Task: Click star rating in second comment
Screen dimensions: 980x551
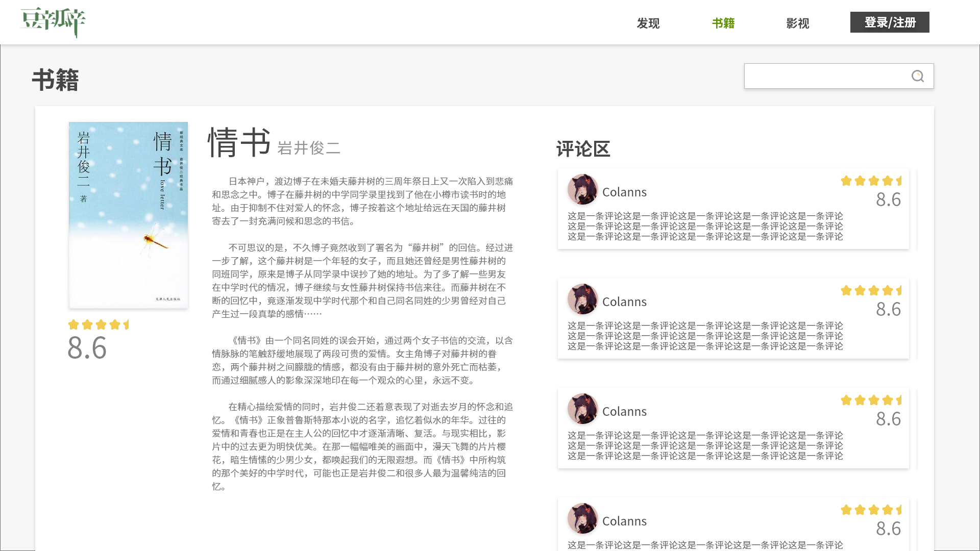Action: coord(871,290)
